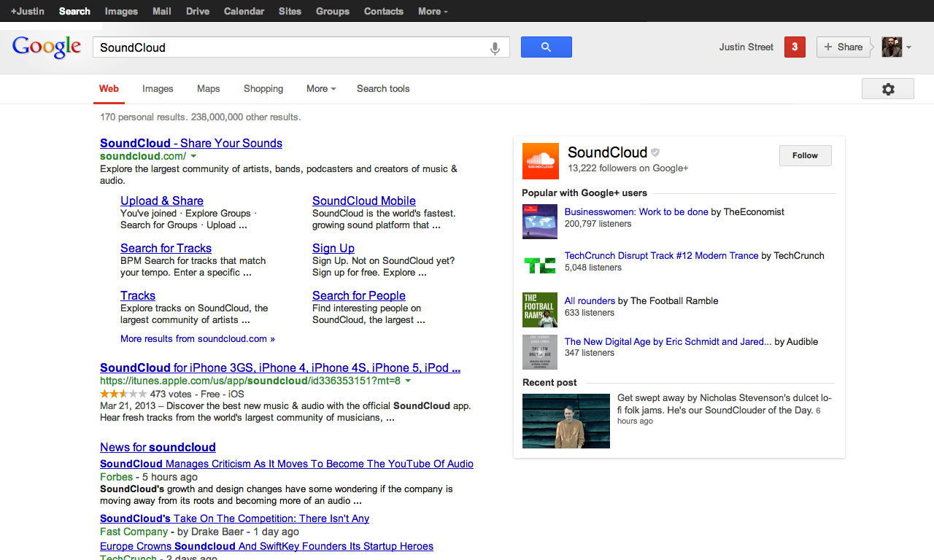This screenshot has width=934, height=560.
Task: Click the + Share button
Action: coord(843,47)
